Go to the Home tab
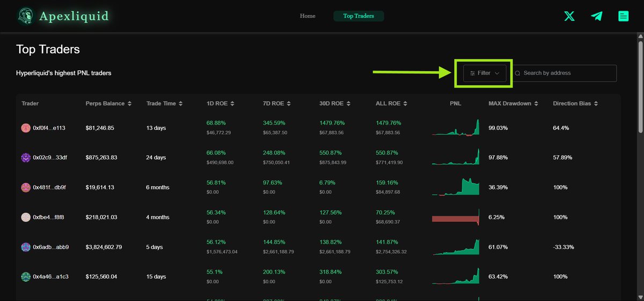The width and height of the screenshot is (644, 301). (308, 16)
